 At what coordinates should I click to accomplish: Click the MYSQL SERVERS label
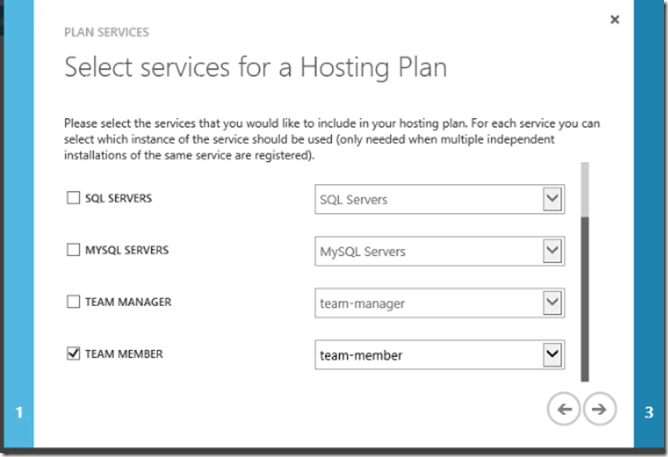tap(127, 250)
